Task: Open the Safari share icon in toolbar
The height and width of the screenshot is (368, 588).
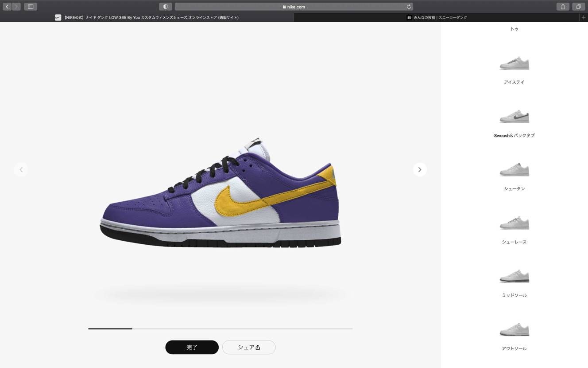Action: pos(563,7)
